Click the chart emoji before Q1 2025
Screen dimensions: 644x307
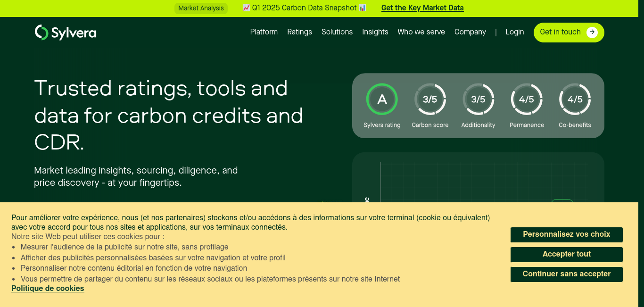click(x=246, y=8)
